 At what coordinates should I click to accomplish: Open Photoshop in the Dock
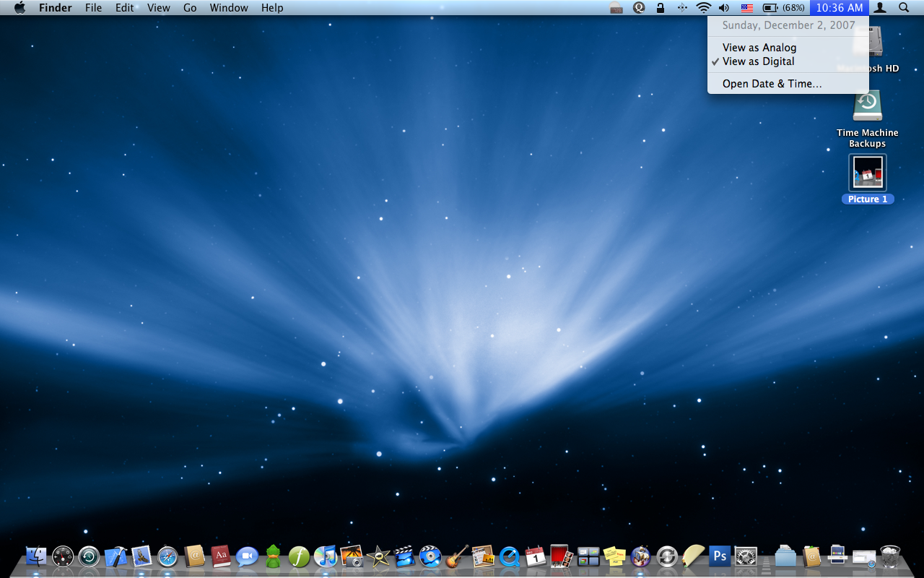[x=720, y=556]
